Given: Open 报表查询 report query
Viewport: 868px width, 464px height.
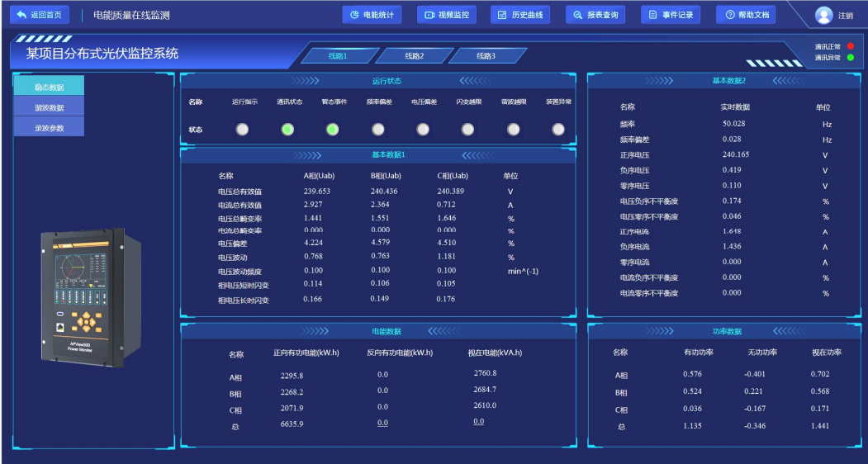Looking at the screenshot, I should coord(595,15).
